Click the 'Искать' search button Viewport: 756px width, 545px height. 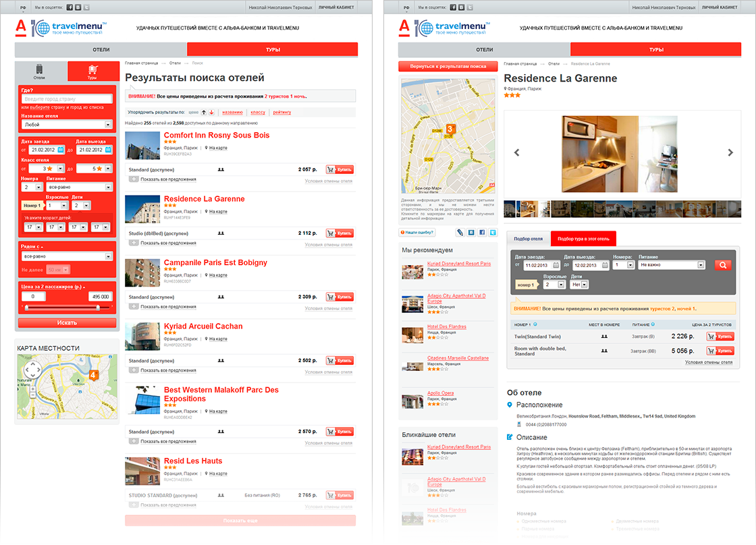(x=67, y=323)
